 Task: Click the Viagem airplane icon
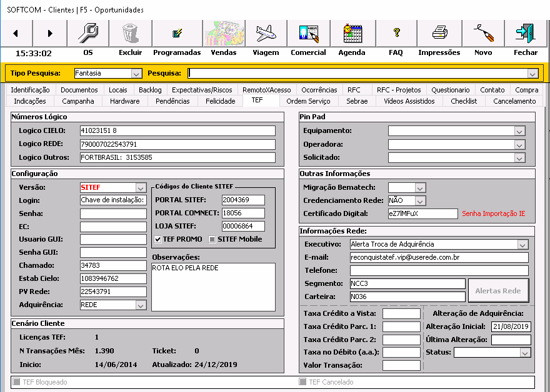click(x=266, y=32)
